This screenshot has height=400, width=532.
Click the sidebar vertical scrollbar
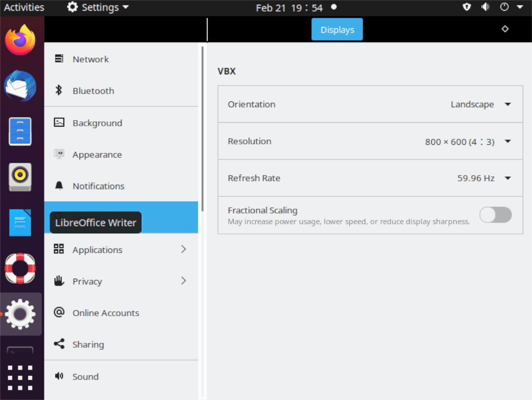(x=203, y=128)
